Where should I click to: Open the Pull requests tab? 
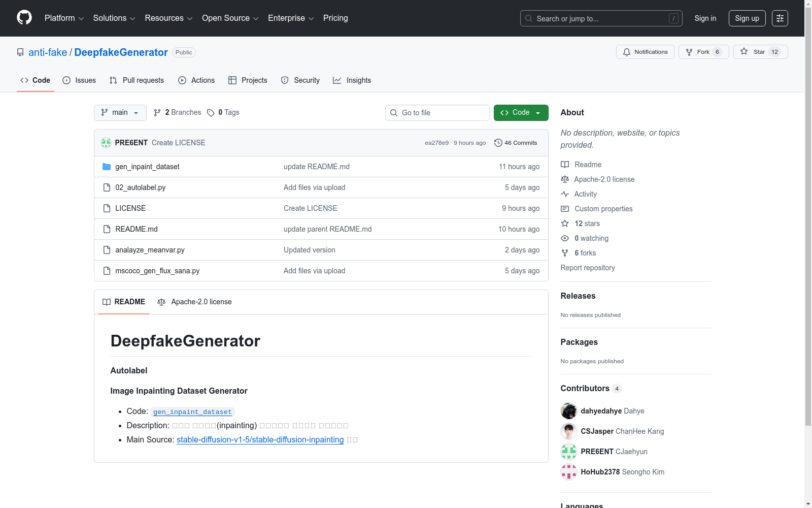[137, 80]
